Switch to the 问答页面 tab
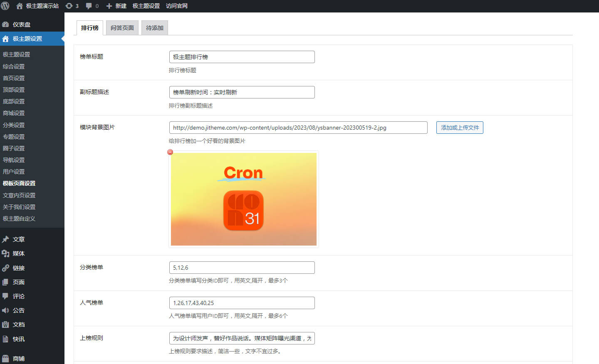The image size is (599, 364). [122, 28]
